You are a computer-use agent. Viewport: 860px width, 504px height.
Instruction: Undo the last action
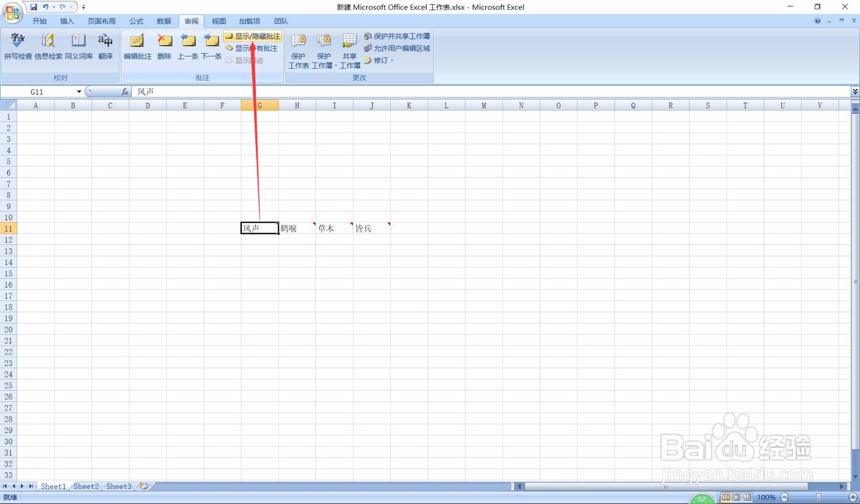pos(46,7)
